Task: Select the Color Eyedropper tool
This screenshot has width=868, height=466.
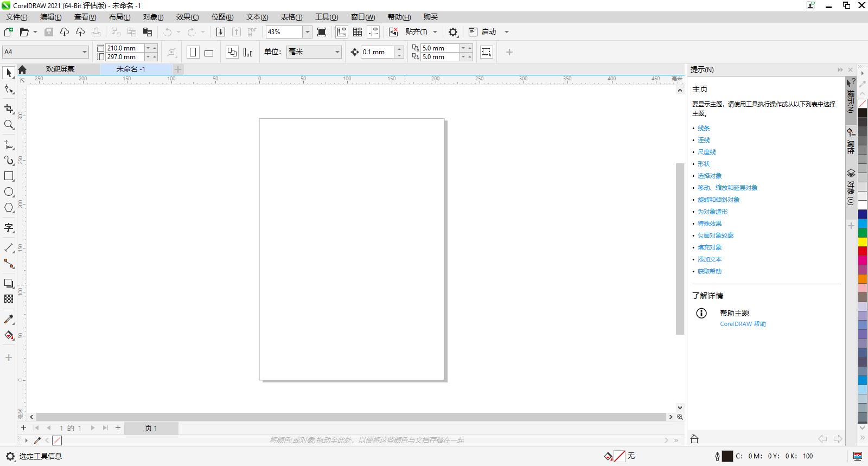Action: tap(9, 319)
